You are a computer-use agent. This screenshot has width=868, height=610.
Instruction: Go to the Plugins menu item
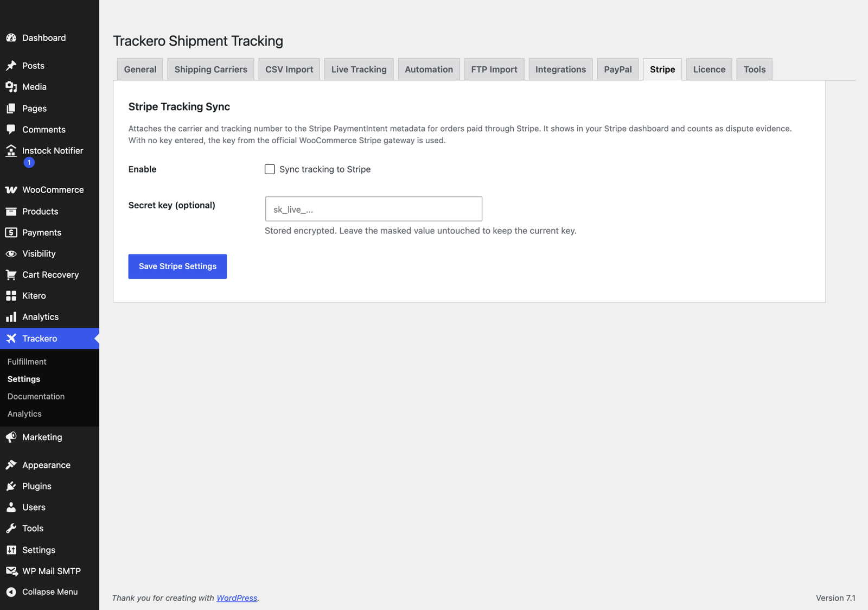point(49,486)
